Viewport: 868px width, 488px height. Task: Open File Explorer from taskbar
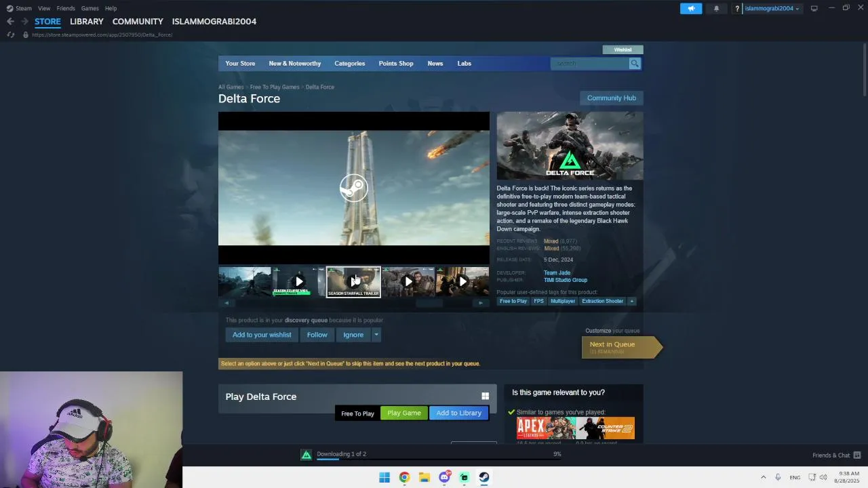(424, 477)
